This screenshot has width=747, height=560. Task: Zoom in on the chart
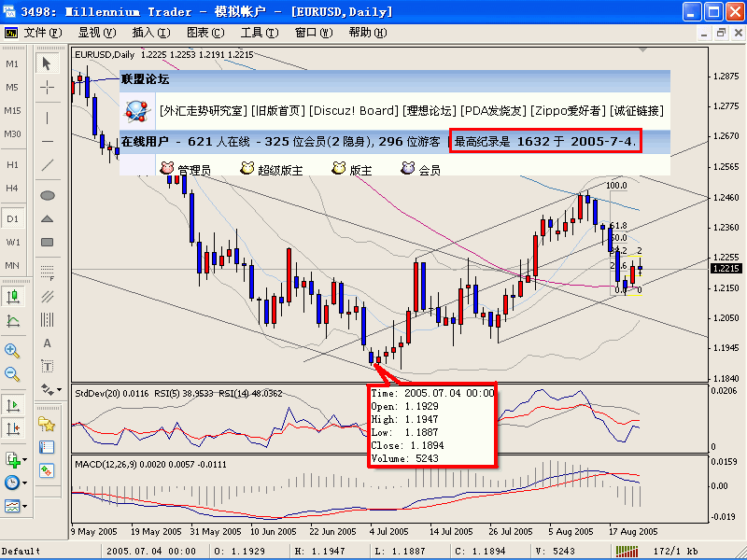coord(12,351)
